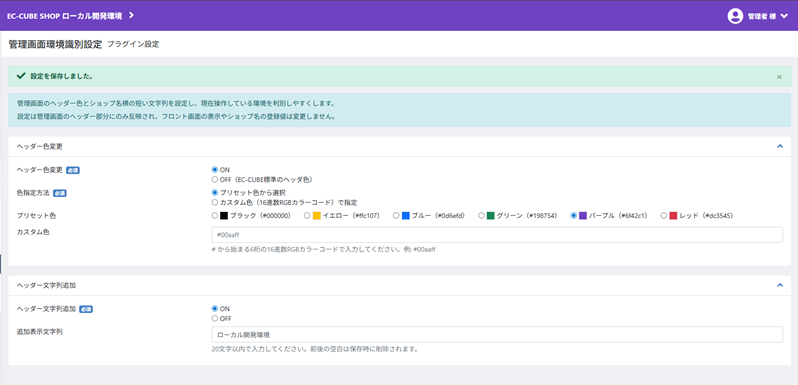Select the パープル preset radio button

pos(574,216)
